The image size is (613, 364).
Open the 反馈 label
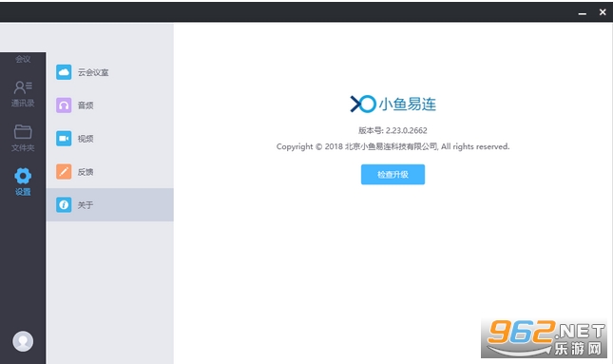[x=86, y=172]
